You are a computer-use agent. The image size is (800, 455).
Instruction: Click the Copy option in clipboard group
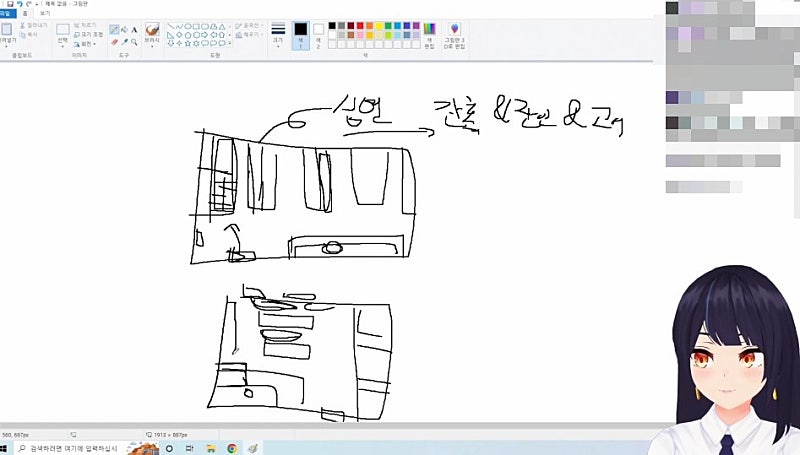[x=29, y=34]
